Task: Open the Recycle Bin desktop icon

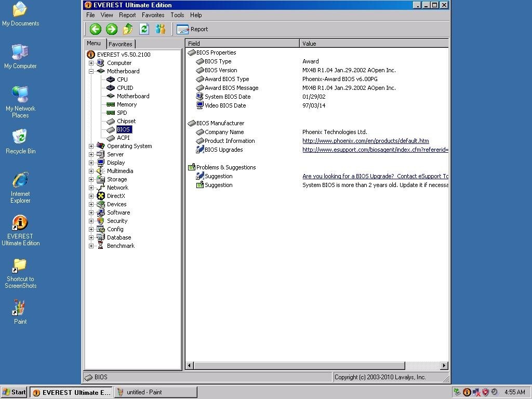Action: pos(20,142)
